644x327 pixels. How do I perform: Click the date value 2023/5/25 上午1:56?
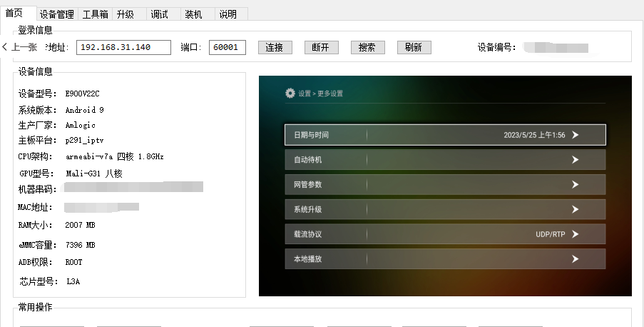(x=534, y=135)
